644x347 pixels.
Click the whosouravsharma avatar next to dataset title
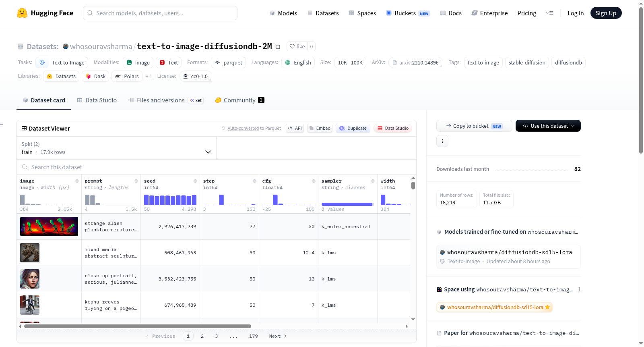(x=66, y=46)
